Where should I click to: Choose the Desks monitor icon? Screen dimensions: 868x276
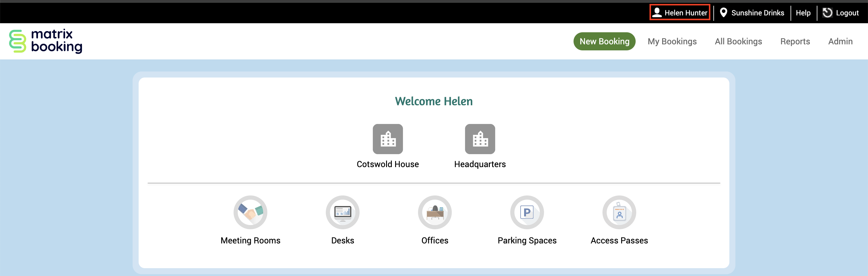(342, 212)
